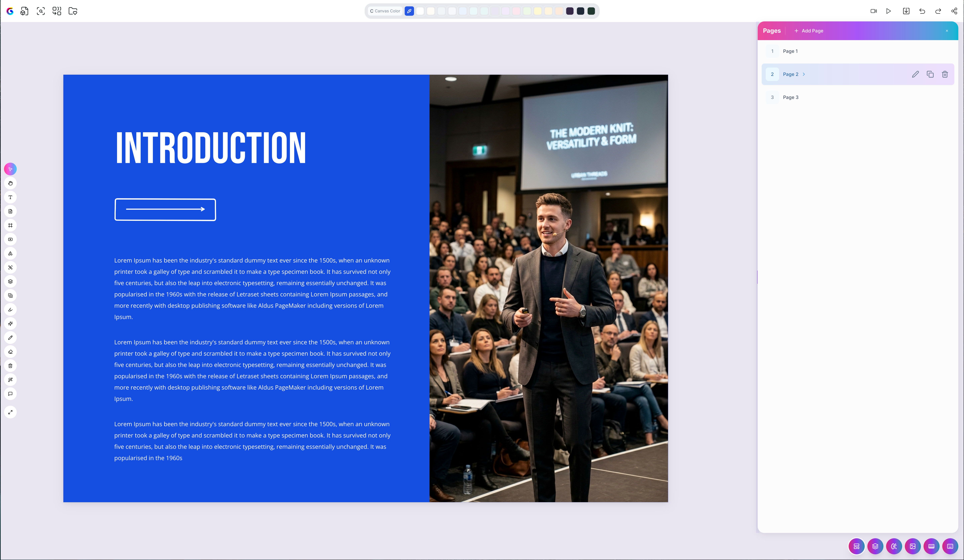
Task: Choose the pale yellow canvas color swatch
Action: 538,11
